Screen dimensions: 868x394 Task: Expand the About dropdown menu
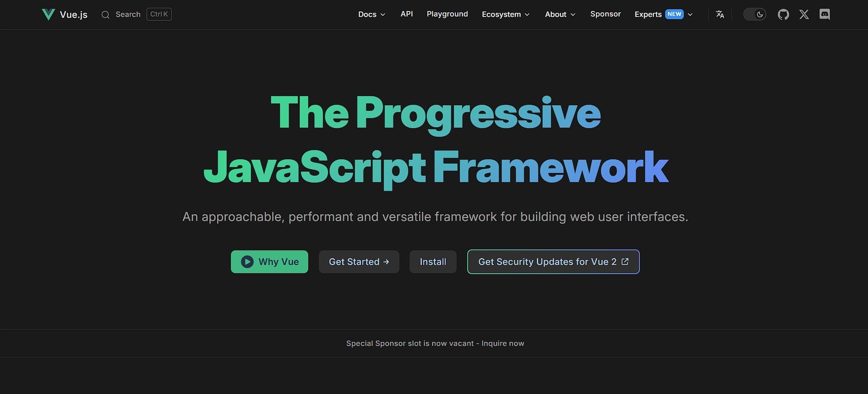[560, 15]
